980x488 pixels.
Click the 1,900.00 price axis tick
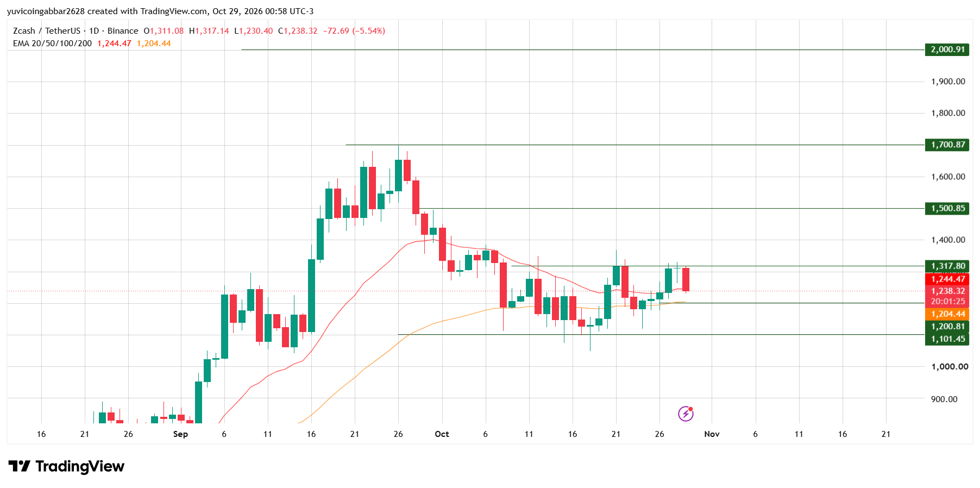[x=948, y=82]
